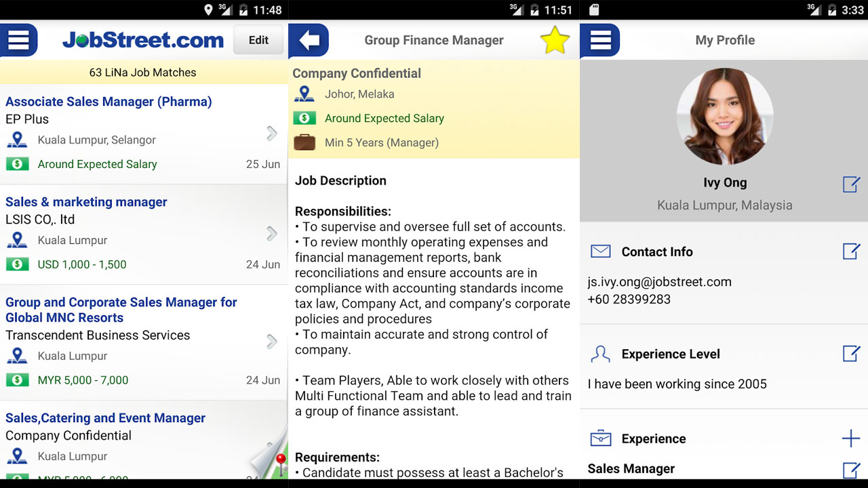Edit Experience Level section

(x=851, y=354)
